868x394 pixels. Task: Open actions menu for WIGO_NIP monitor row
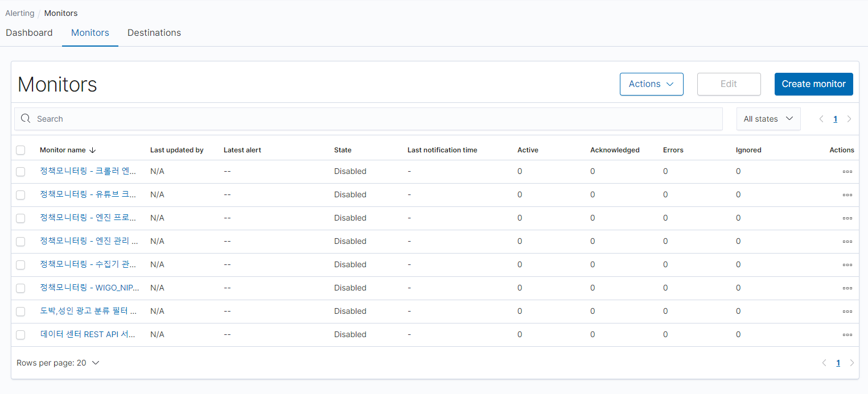click(x=847, y=288)
